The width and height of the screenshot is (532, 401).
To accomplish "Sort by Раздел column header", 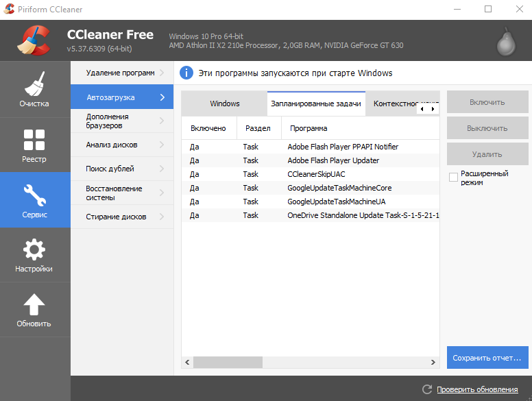I will [x=259, y=128].
